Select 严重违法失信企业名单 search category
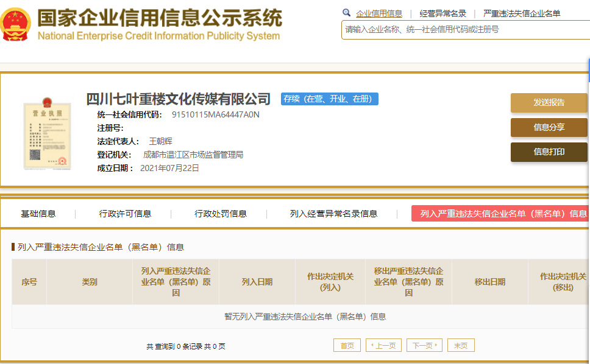Image resolution: width=590 pixels, height=364 pixels. pos(522,14)
